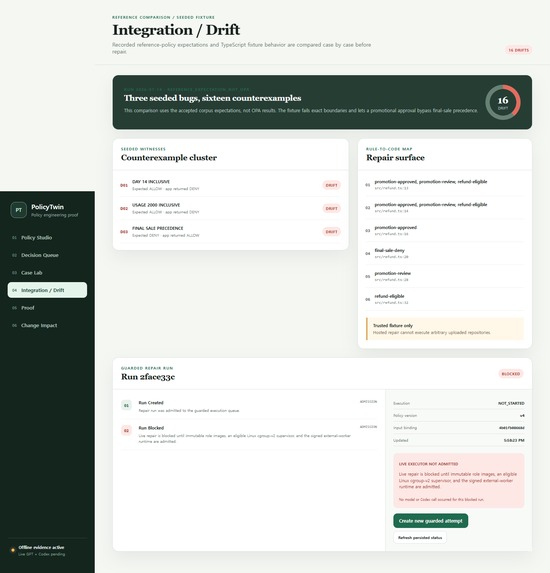
Task: Select the final-sale-deny rule row
Action: [x=445, y=253]
